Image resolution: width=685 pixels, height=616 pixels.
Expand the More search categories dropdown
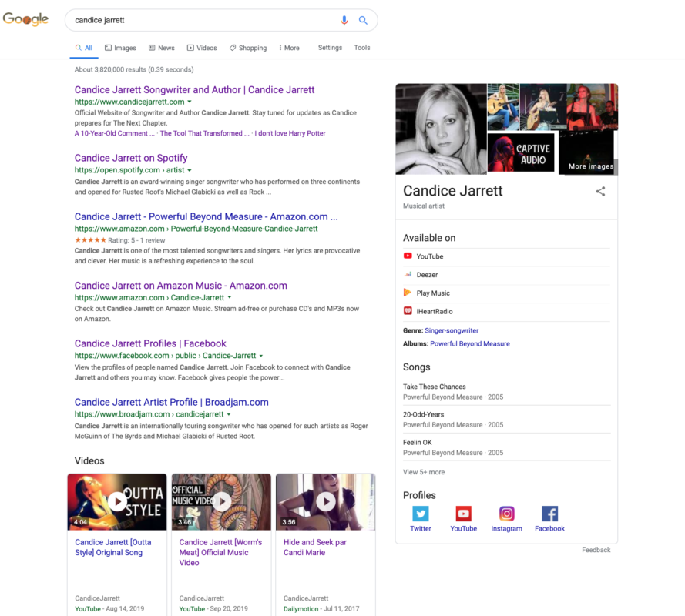tap(289, 47)
